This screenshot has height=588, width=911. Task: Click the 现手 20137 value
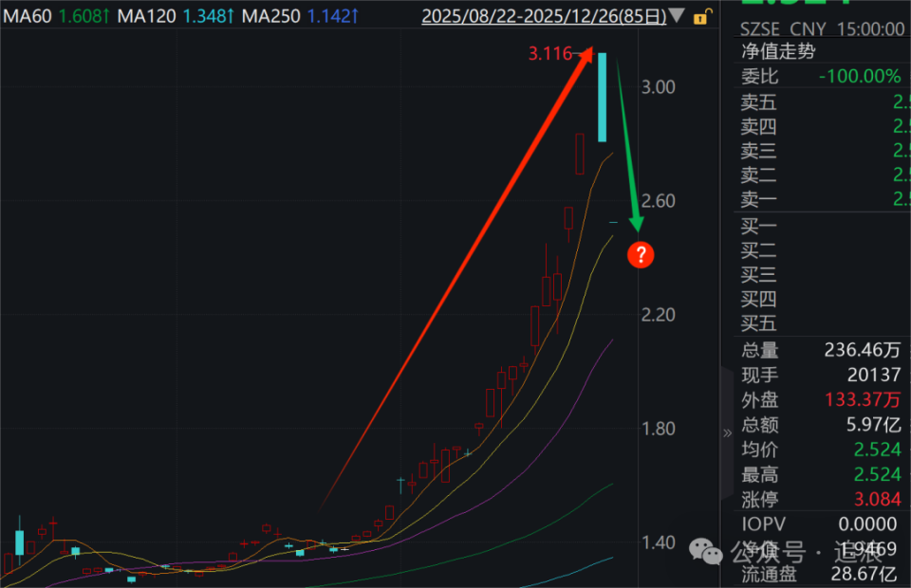(x=874, y=375)
